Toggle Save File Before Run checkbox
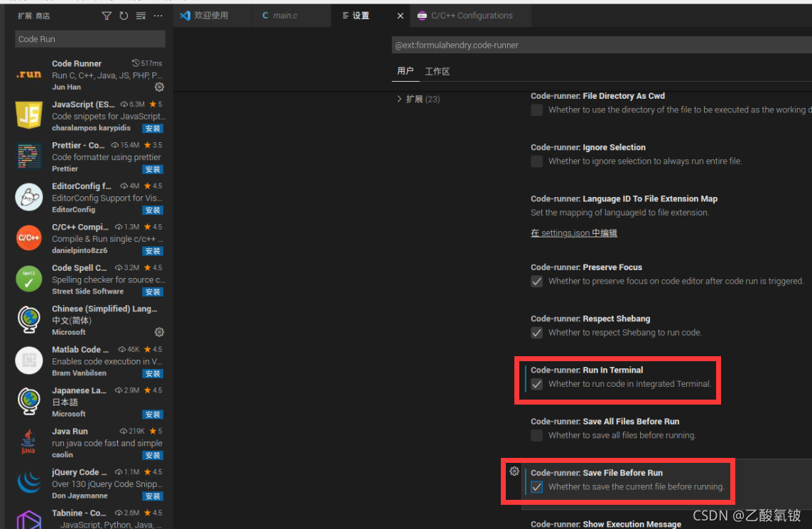Image resolution: width=812 pixels, height=529 pixels. coord(536,487)
